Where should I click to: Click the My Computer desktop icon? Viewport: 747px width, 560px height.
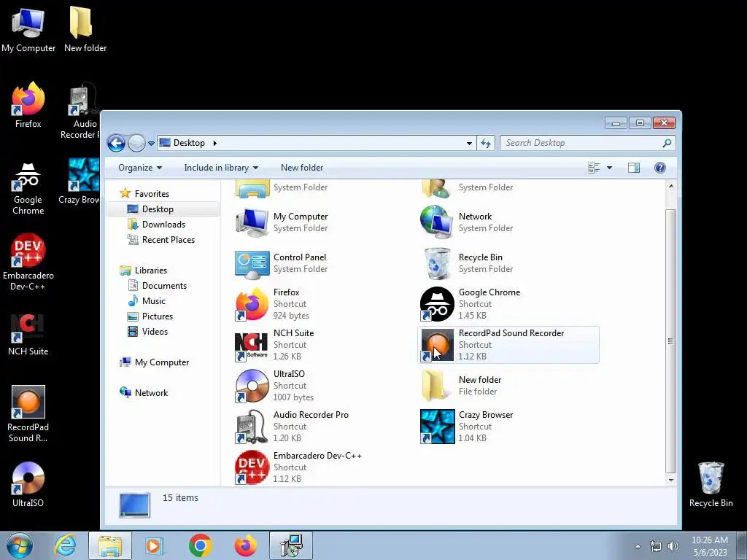(28, 29)
